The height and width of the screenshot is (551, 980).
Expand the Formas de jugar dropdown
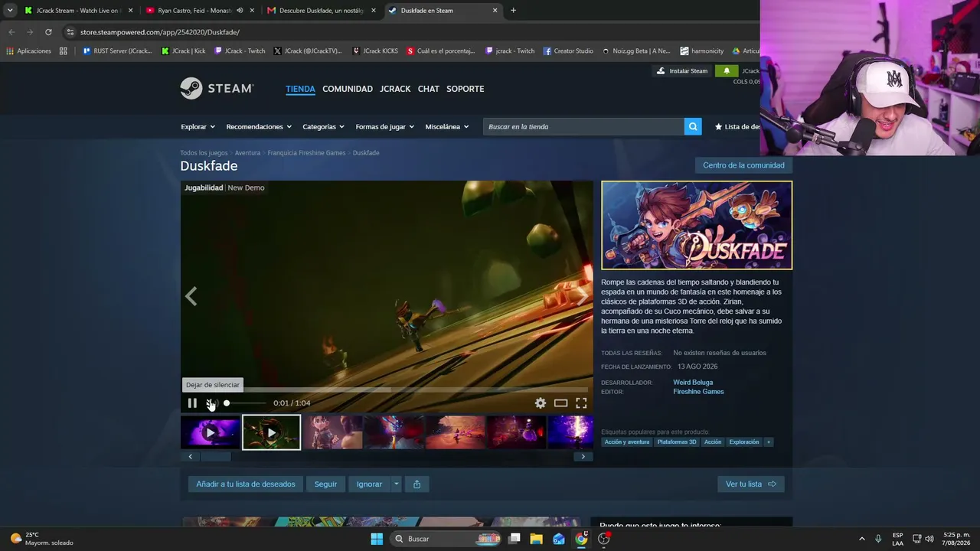[384, 127]
